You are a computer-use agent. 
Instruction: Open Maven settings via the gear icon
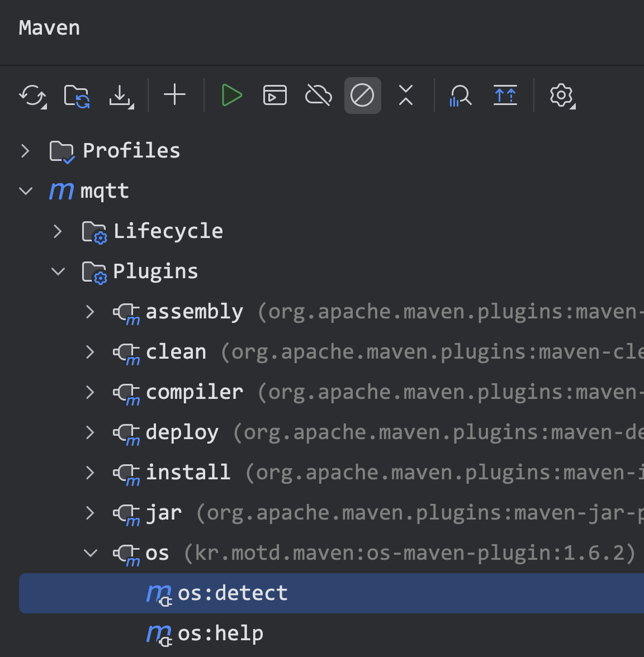tap(561, 95)
